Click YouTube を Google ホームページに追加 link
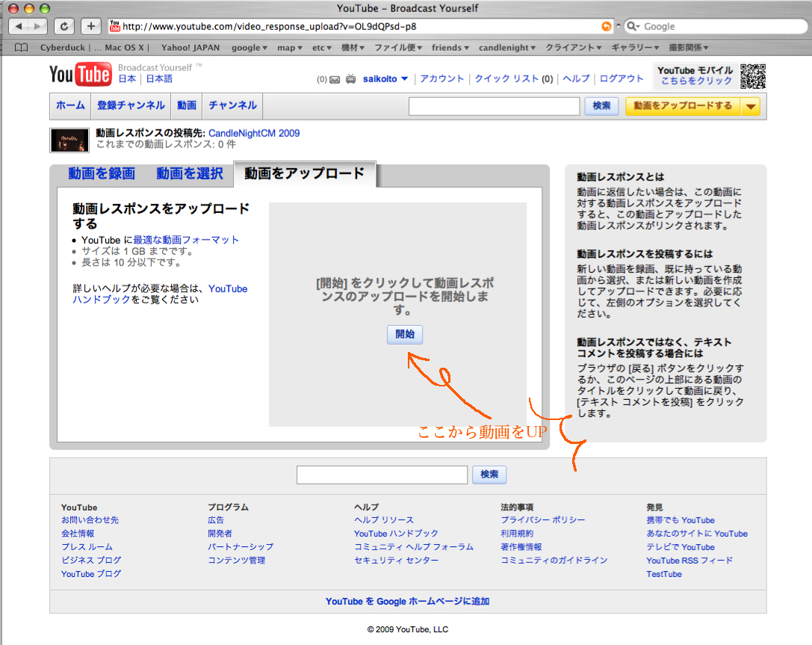Image resolution: width=812 pixels, height=645 pixels. 408,602
